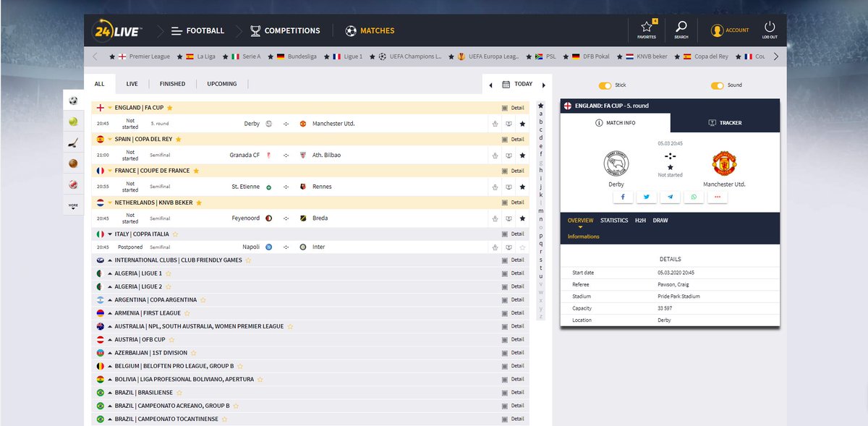The image size is (868, 426).
Task: Unfavorite the Granada CF vs Ath. Bilbao match
Action: (x=522, y=155)
